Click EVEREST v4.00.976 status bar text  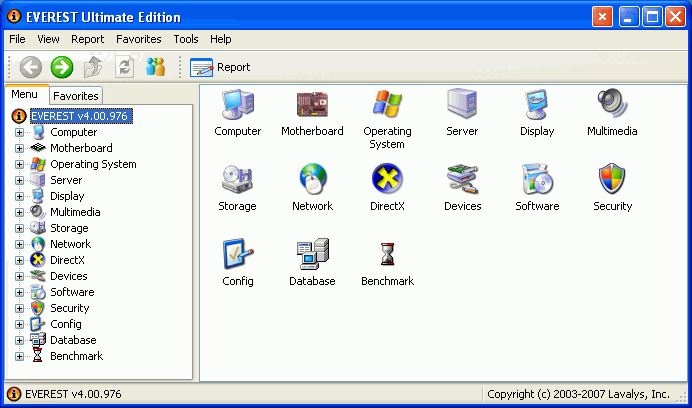pyautogui.click(x=73, y=394)
